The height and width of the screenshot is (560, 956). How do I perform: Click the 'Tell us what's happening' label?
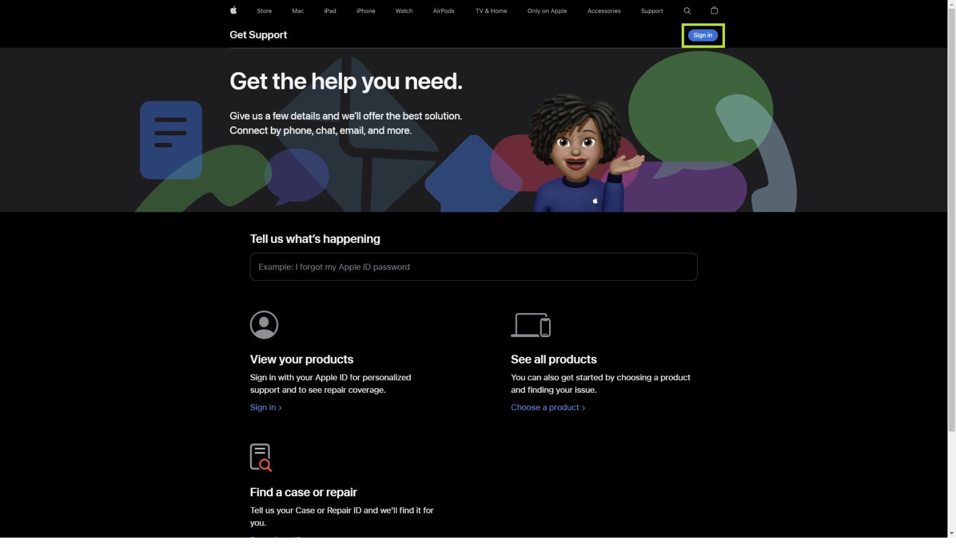[315, 239]
